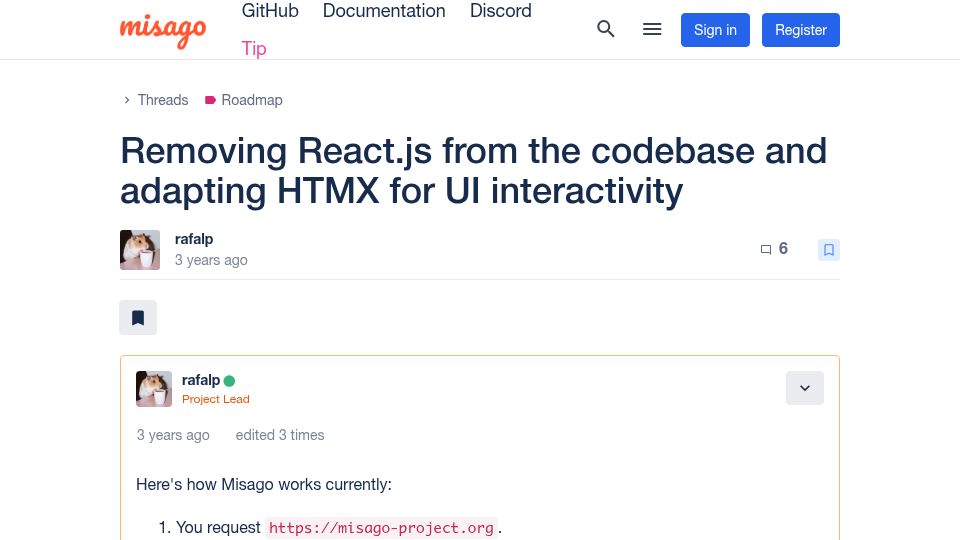Go to Roadmap category link
Viewport: 960px width, 540px height.
252,100
